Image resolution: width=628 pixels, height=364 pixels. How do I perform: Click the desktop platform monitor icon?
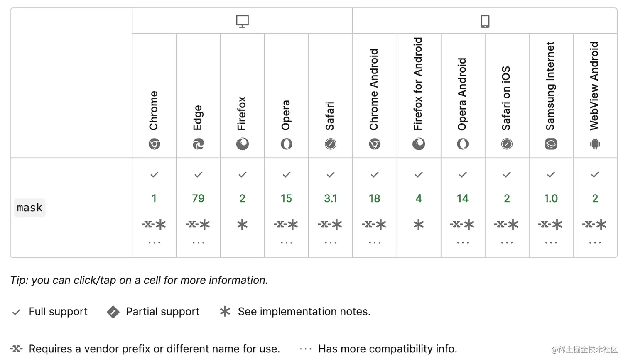242,21
